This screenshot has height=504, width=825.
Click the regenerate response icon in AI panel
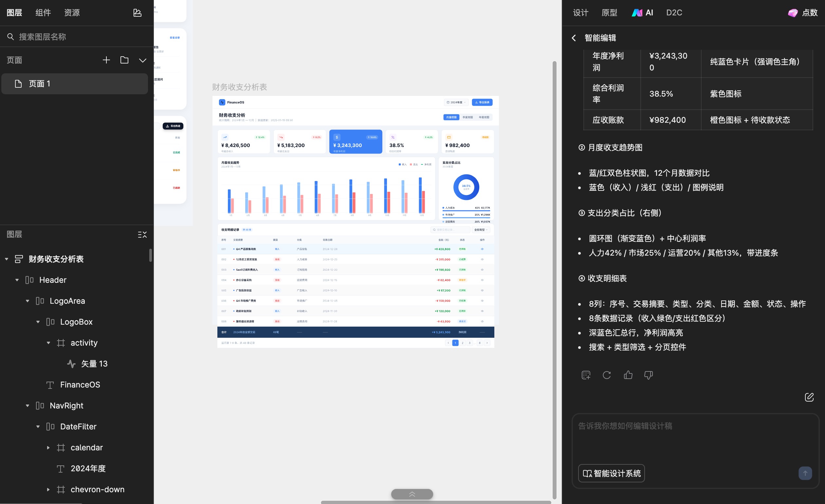coord(607,375)
